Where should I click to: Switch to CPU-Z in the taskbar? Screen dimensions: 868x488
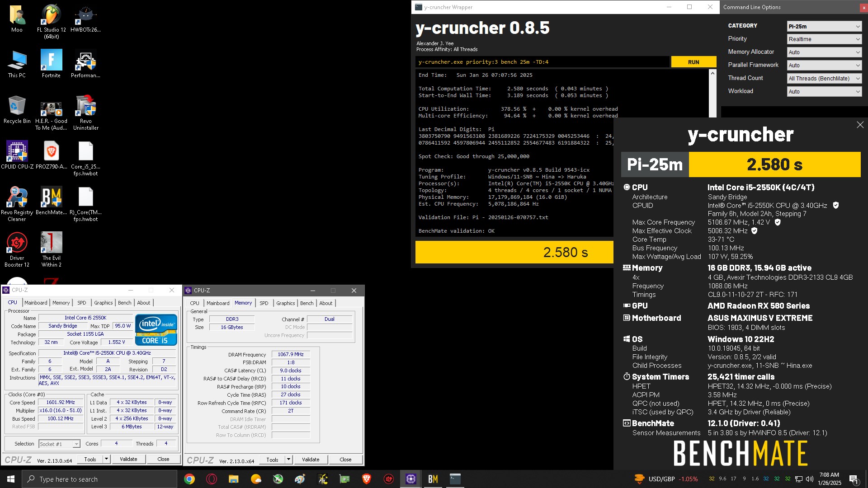(411, 479)
